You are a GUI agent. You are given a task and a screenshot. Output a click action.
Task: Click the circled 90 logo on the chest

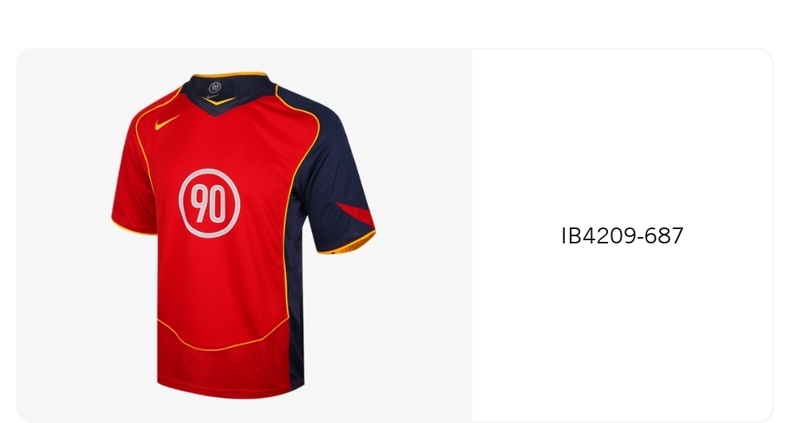point(209,203)
